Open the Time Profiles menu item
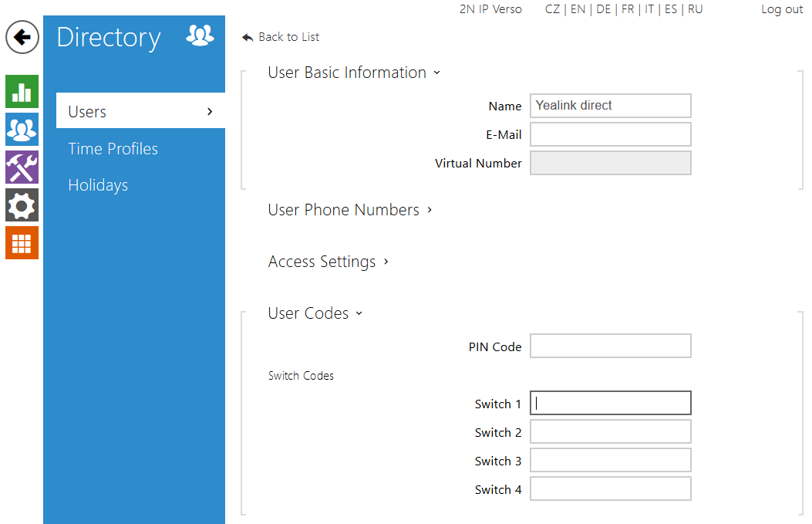The image size is (812, 524). 113,149
